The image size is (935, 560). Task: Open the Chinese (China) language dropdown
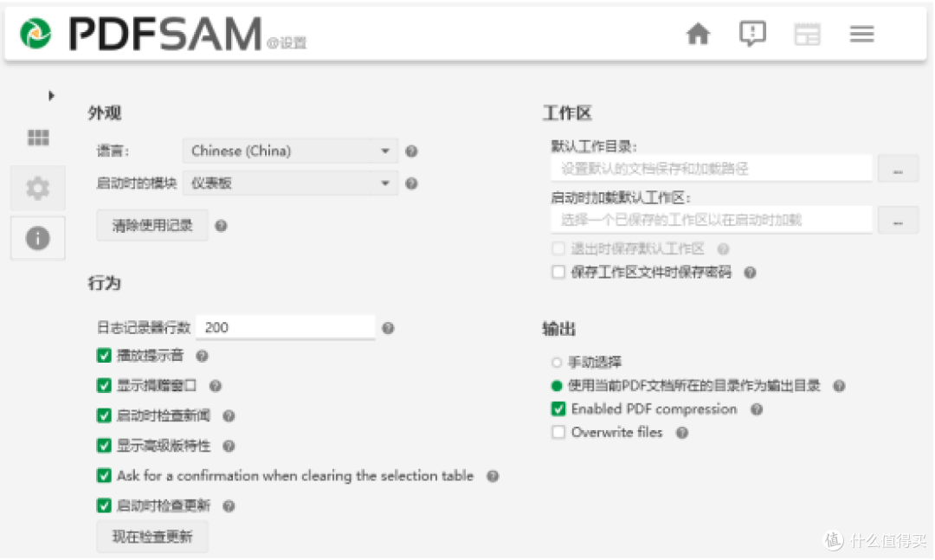click(290, 151)
